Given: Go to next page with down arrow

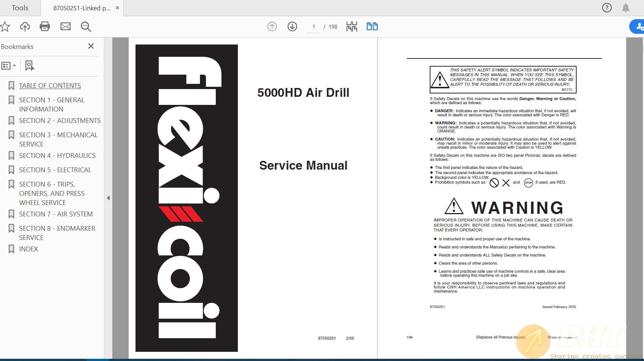Looking at the screenshot, I should [x=292, y=26].
